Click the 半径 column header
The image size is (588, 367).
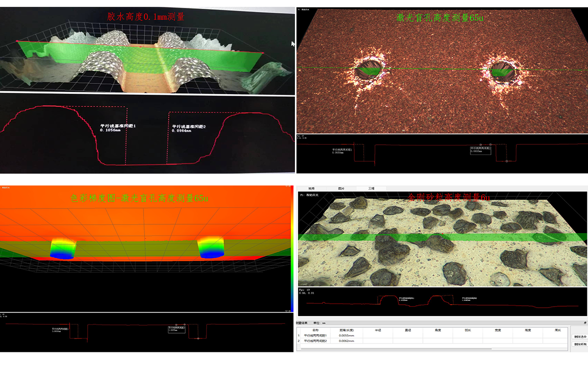[378, 330]
